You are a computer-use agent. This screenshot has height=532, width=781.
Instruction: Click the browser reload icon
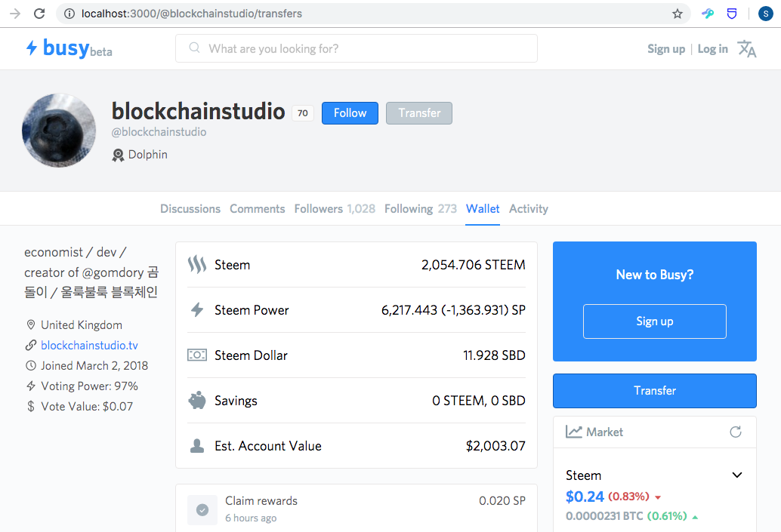point(39,14)
